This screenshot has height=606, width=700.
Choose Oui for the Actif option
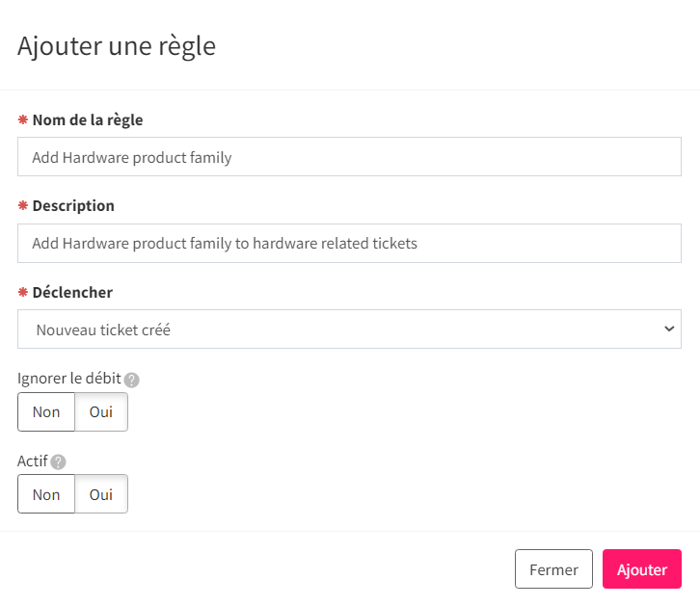click(x=101, y=494)
